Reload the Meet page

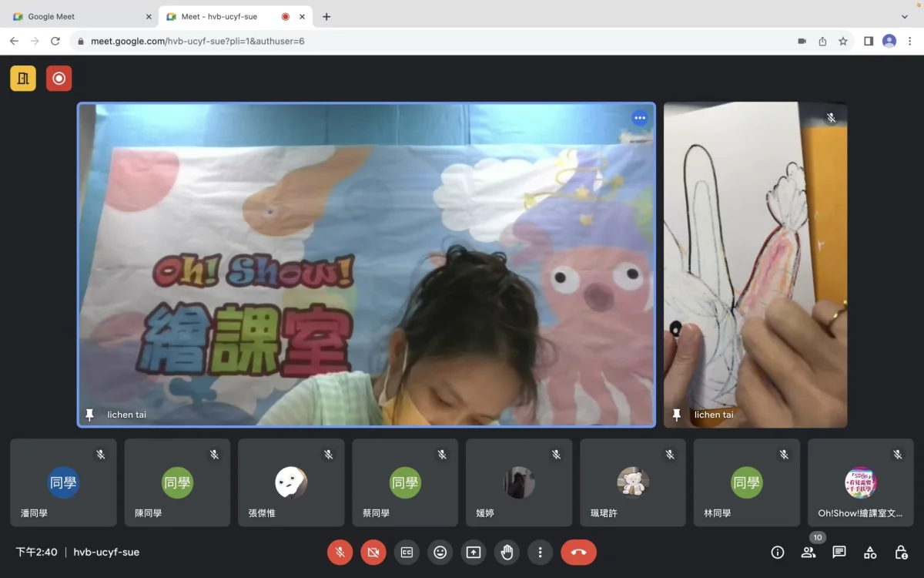point(55,41)
